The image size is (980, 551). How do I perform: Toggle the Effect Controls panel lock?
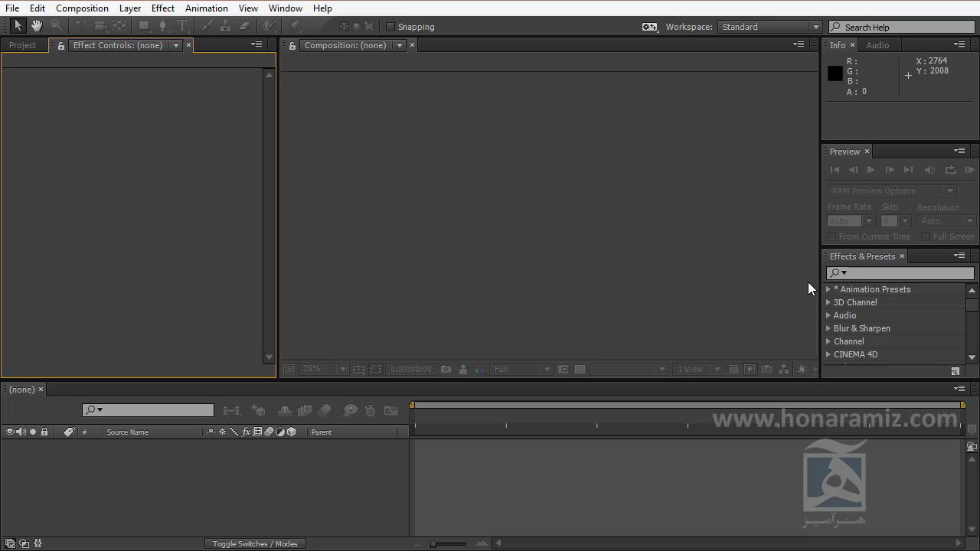pos(61,45)
